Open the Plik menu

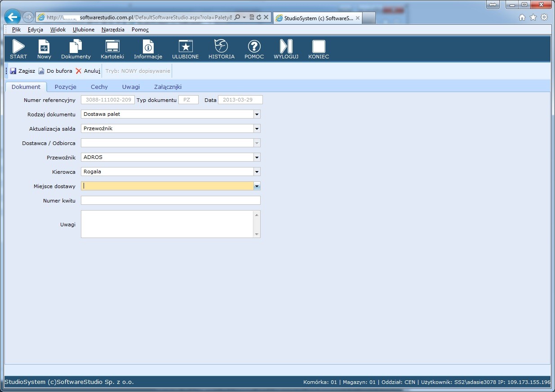(17, 30)
